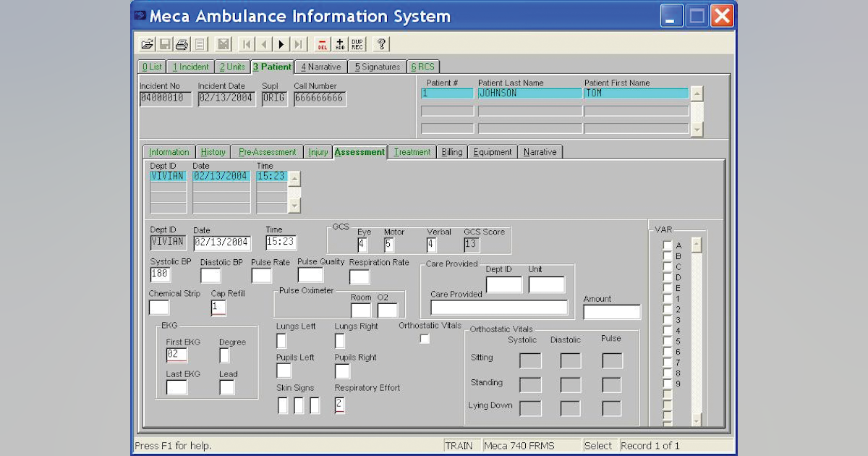Duplicate the record via the DUP REC icon
Image resolution: width=868 pixels, height=456 pixels.
point(357,43)
